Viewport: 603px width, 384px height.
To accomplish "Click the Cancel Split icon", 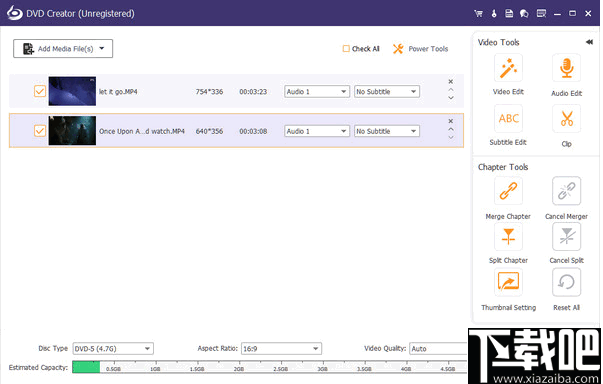I will coord(566,236).
